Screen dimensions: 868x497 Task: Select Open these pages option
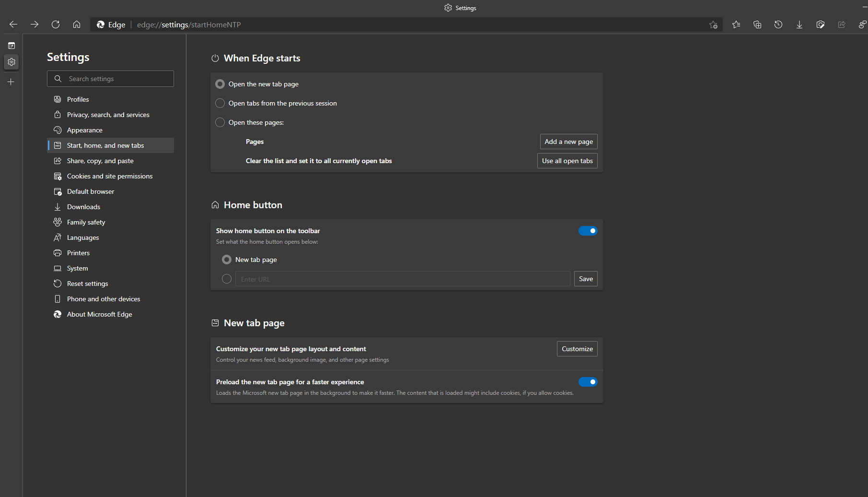pos(220,122)
